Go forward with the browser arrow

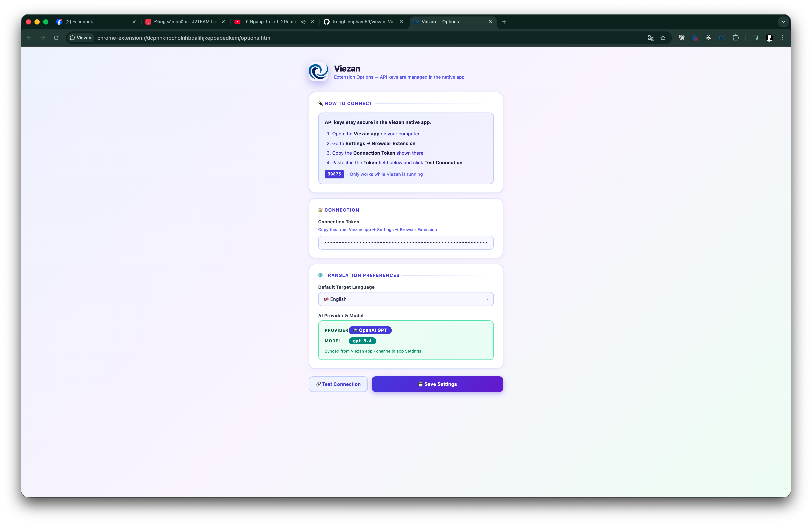43,38
